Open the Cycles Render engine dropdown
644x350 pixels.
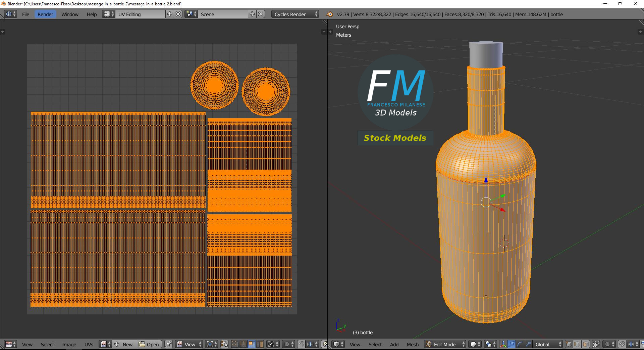(x=295, y=14)
